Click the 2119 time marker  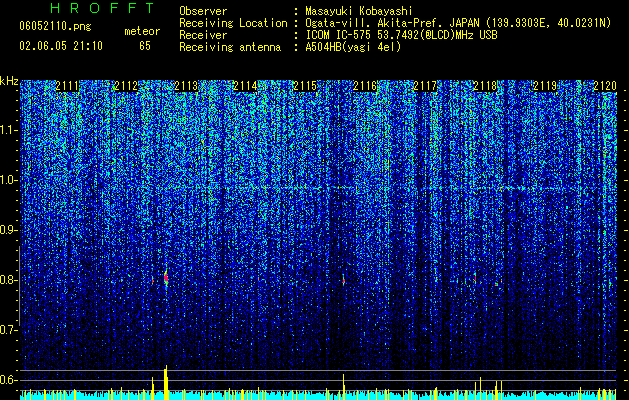pyautogui.click(x=545, y=86)
